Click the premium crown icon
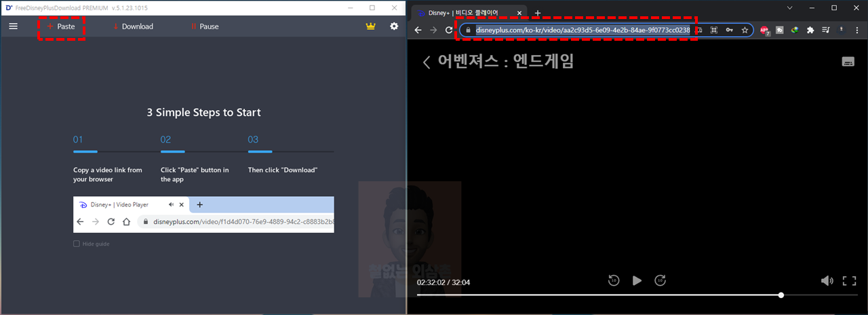The height and width of the screenshot is (315, 868). click(370, 26)
